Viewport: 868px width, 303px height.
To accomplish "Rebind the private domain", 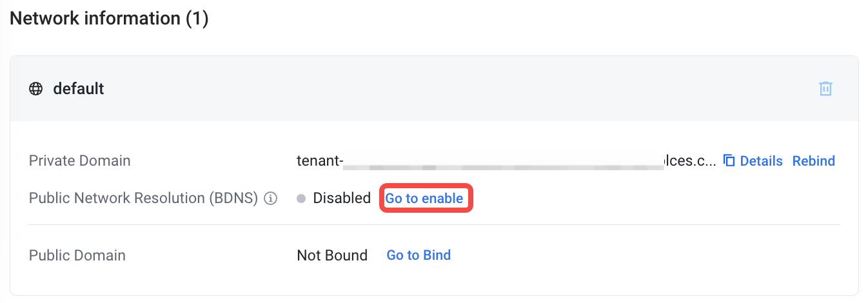I will click(x=814, y=161).
